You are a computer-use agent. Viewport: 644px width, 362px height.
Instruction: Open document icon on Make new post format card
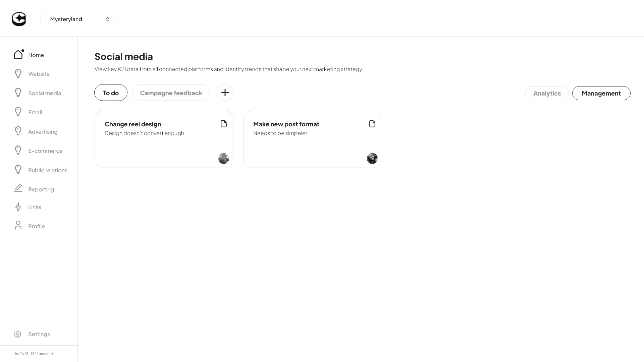[x=372, y=124]
